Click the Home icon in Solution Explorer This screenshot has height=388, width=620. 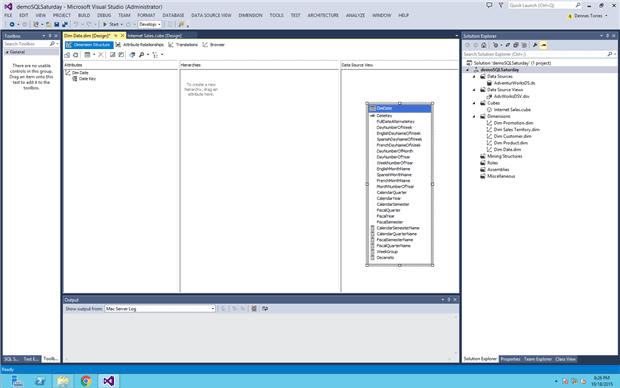tap(484, 45)
